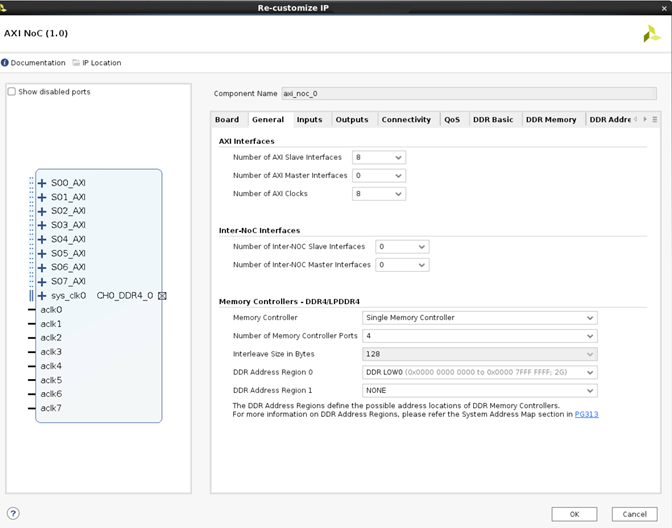Show tab list menu icon
Viewport: 672px width, 528px height.
tap(654, 120)
